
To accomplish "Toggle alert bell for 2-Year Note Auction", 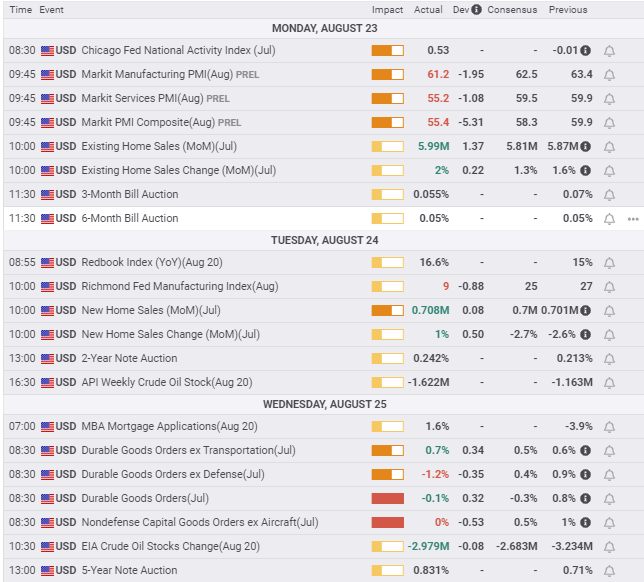I will tap(609, 358).
